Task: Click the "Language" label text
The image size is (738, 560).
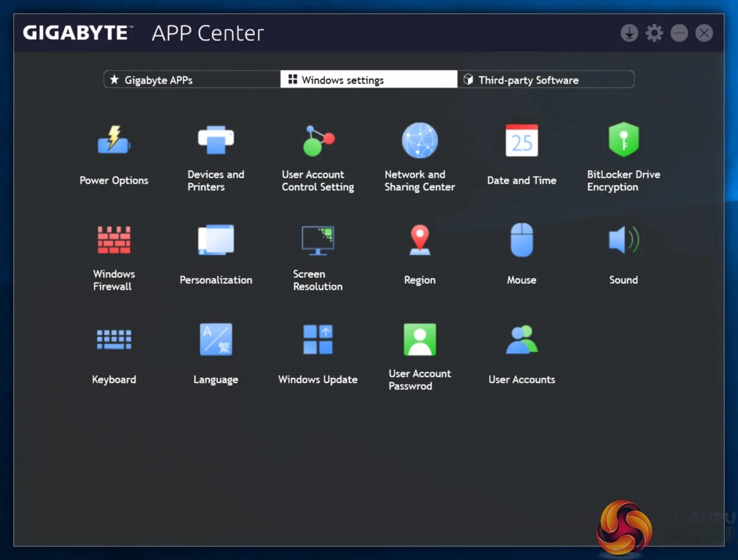Action: point(216,380)
